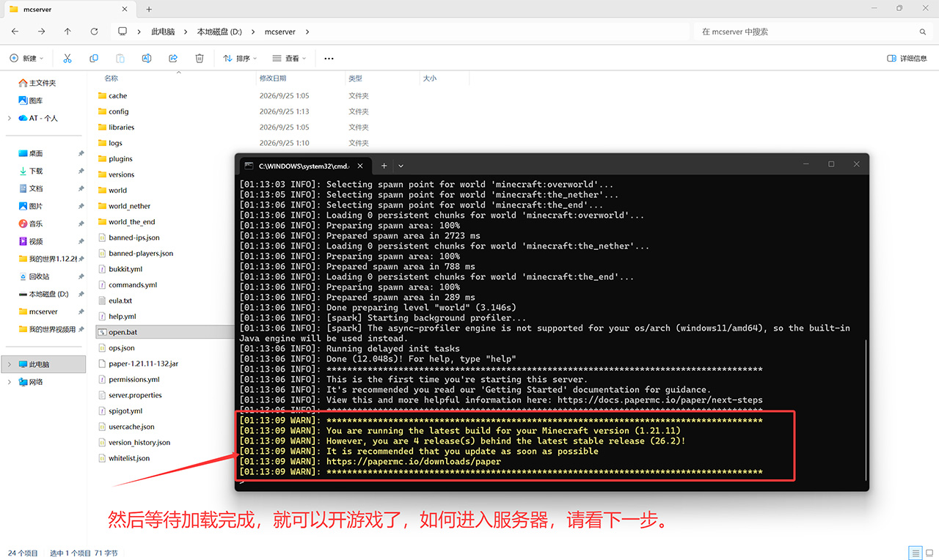
Task: Click 此电脑 breadcrumb in address bar
Action: click(x=163, y=32)
